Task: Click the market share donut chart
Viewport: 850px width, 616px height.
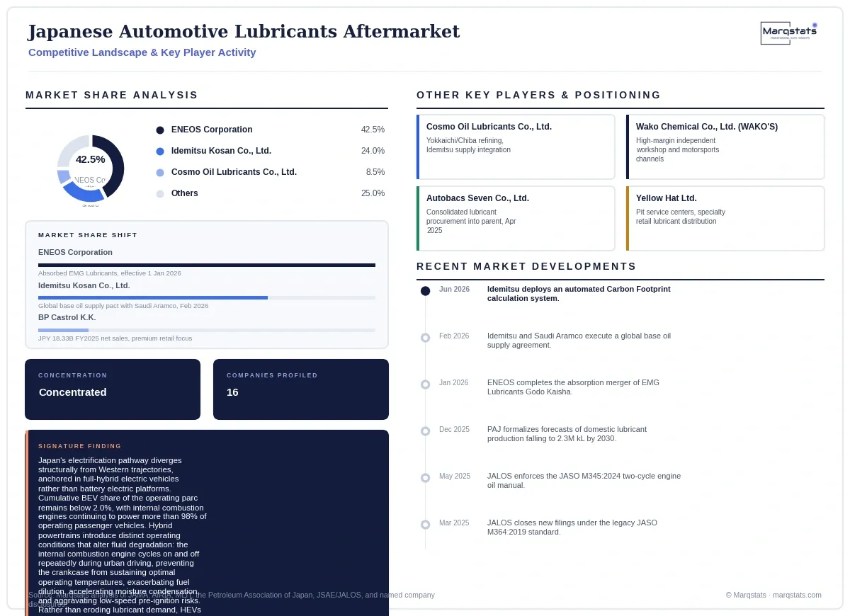Action: [91, 169]
